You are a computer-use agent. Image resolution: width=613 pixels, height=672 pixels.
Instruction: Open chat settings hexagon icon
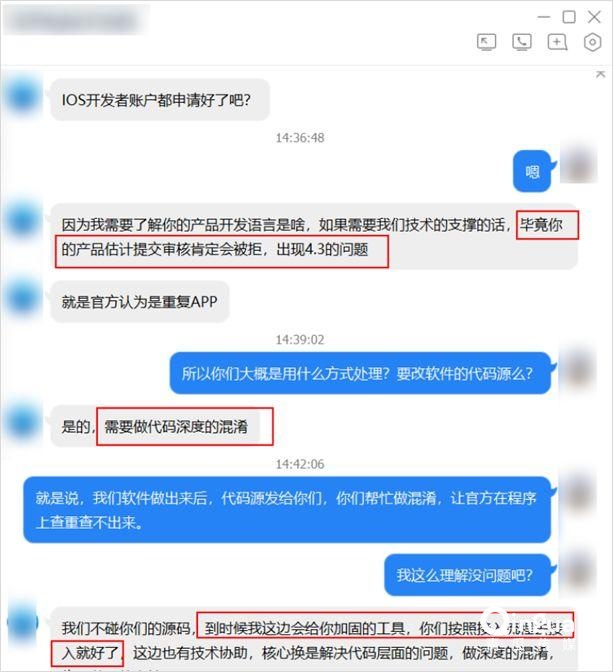coord(592,42)
